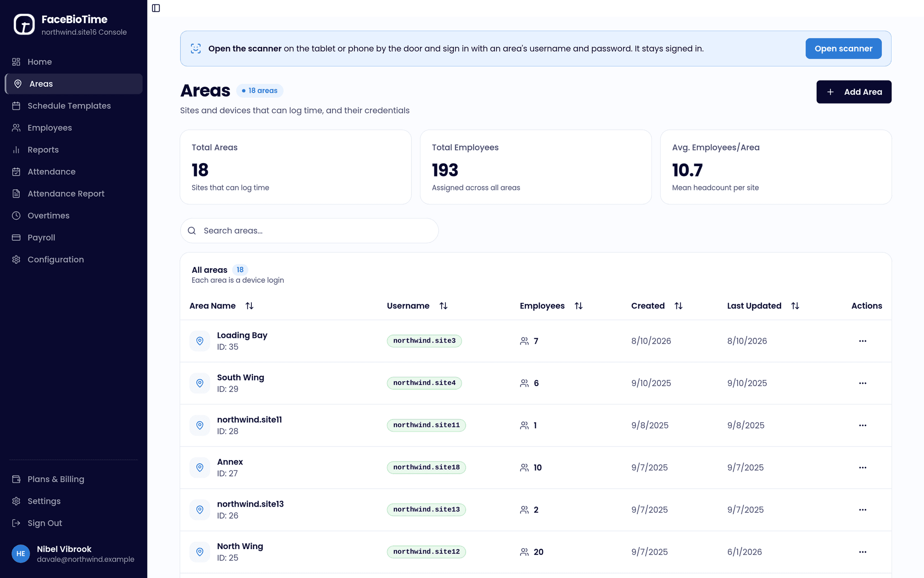Open actions menu for Loading Bay
924x578 pixels.
(x=863, y=341)
